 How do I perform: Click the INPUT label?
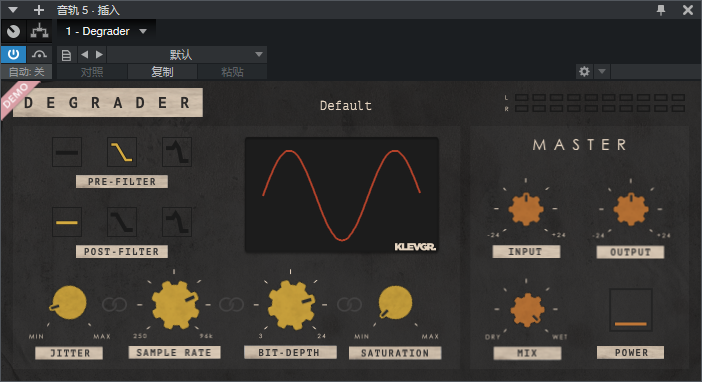pos(526,252)
